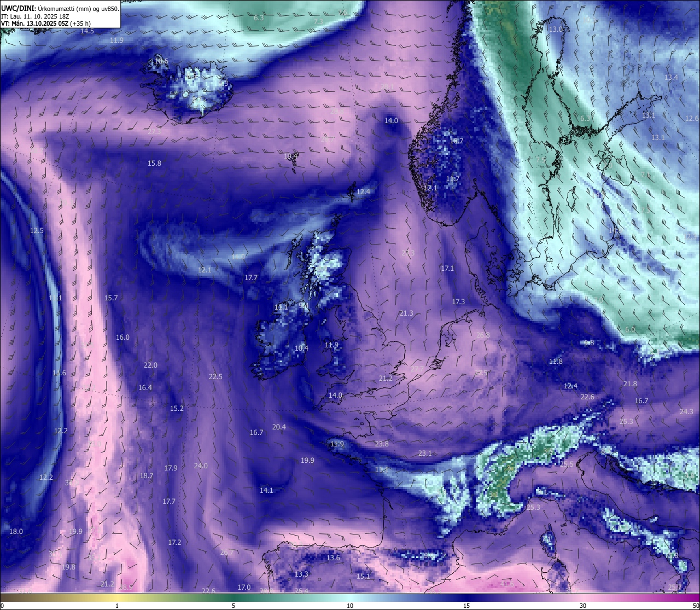Click the 1 label on color scale

click(x=117, y=606)
